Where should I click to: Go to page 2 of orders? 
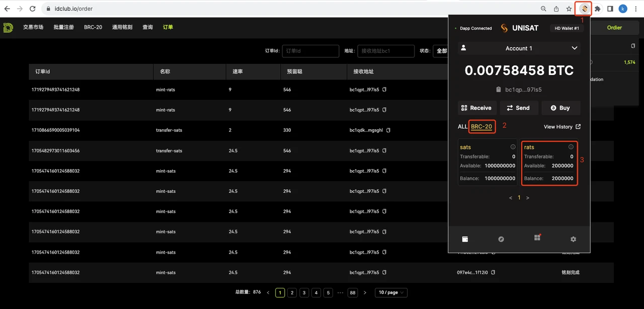[x=292, y=292]
